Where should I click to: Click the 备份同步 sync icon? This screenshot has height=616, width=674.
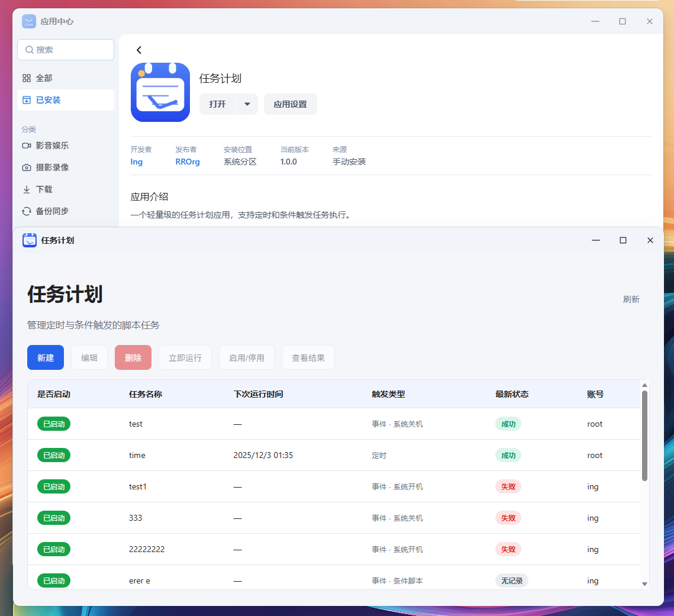click(27, 211)
